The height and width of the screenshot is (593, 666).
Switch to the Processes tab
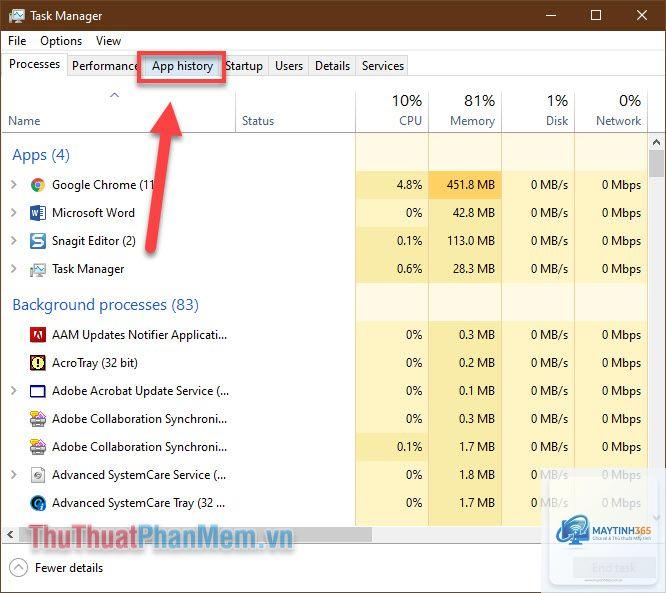tap(34, 64)
